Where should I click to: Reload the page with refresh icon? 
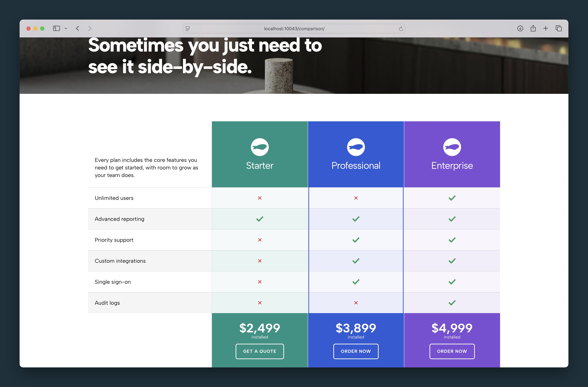point(401,29)
